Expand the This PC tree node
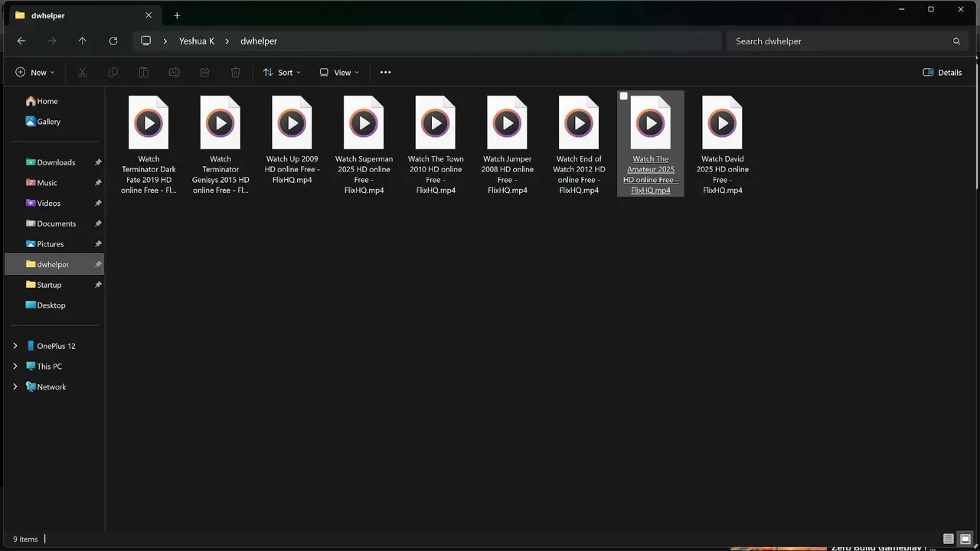980x551 pixels. click(15, 367)
